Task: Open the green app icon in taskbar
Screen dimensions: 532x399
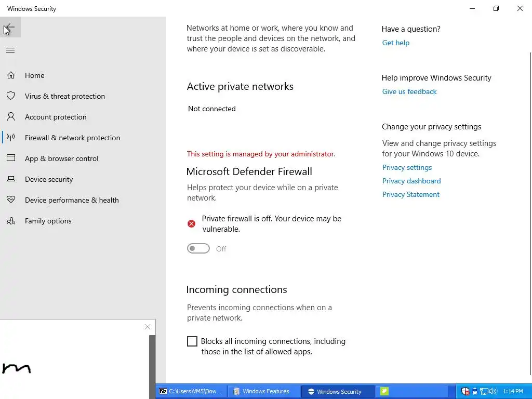Action: (384, 391)
